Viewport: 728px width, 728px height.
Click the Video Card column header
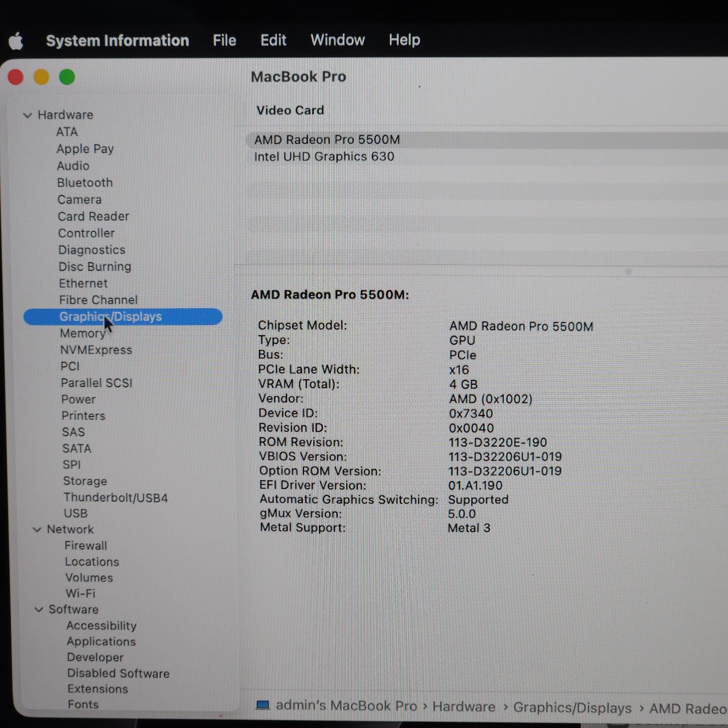(x=290, y=110)
